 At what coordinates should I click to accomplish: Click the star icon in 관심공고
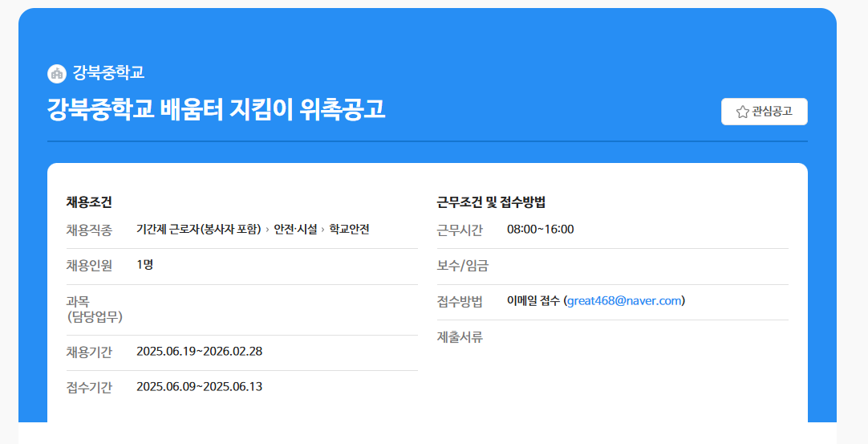[742, 112]
